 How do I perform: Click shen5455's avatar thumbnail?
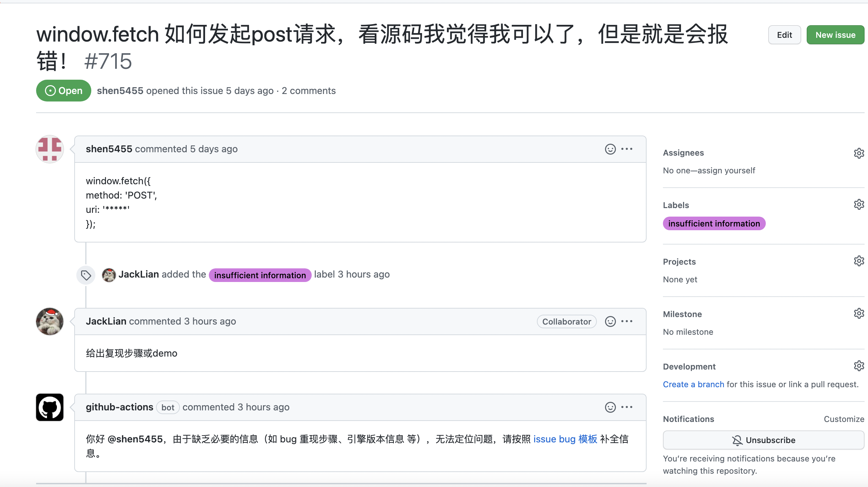tap(50, 149)
